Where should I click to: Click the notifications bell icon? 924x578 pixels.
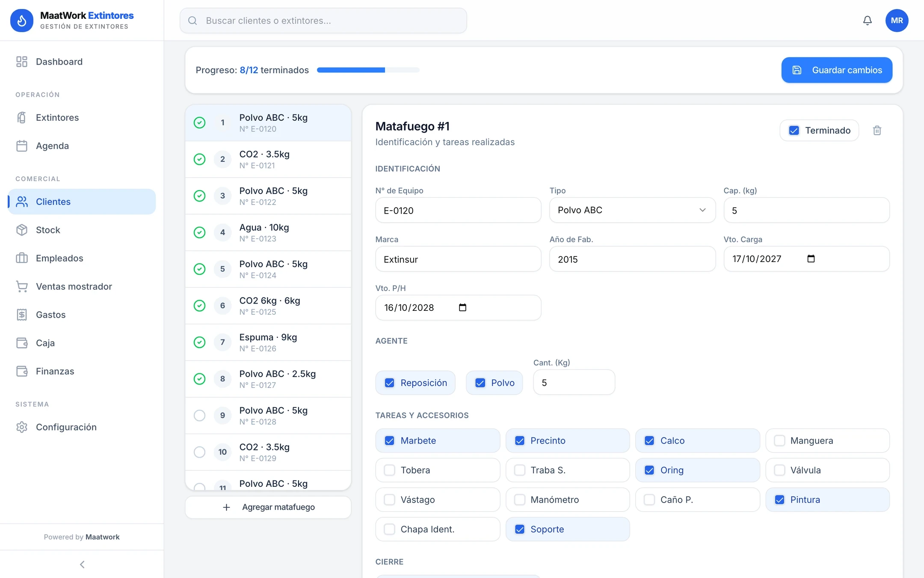tap(867, 21)
